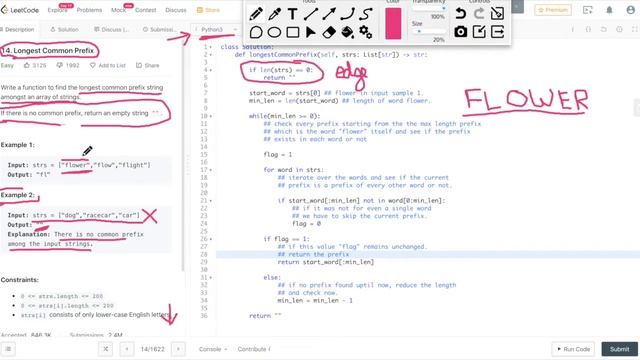Clear all drawings from the page

(497, 13)
